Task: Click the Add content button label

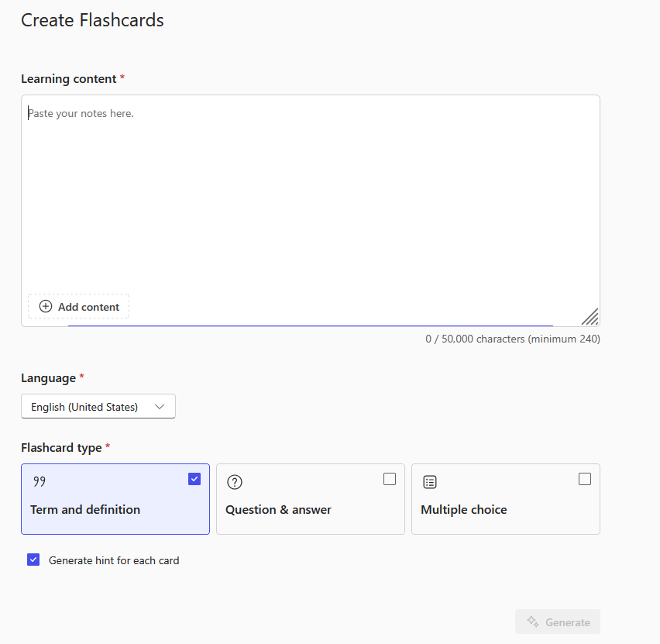Action: 88,307
